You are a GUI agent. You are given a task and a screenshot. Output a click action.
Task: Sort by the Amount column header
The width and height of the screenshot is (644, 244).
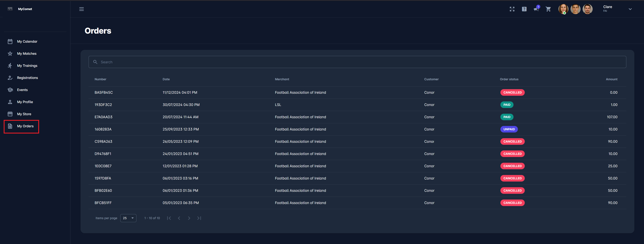(x=611, y=79)
